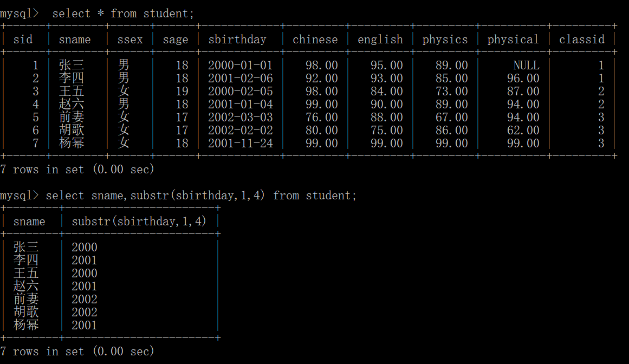Select the "substr(sbirthday,1,4)" result column header
Screen dimensions: 629x364
pyautogui.click(x=139, y=222)
